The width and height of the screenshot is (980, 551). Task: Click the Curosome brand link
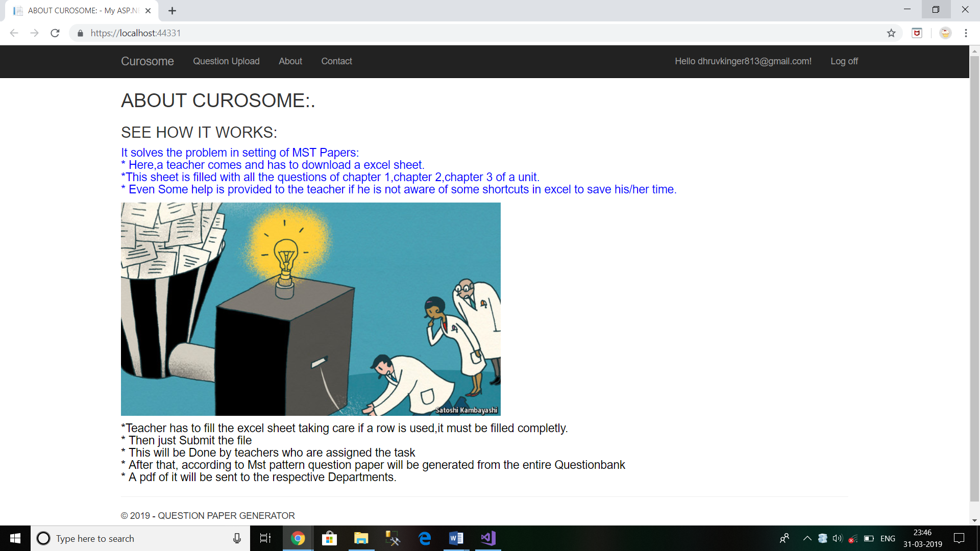click(147, 61)
